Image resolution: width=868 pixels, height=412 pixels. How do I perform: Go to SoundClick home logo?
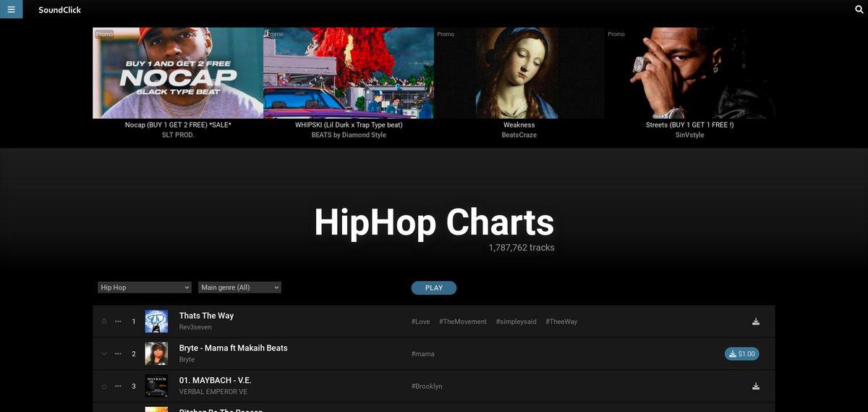(60, 10)
